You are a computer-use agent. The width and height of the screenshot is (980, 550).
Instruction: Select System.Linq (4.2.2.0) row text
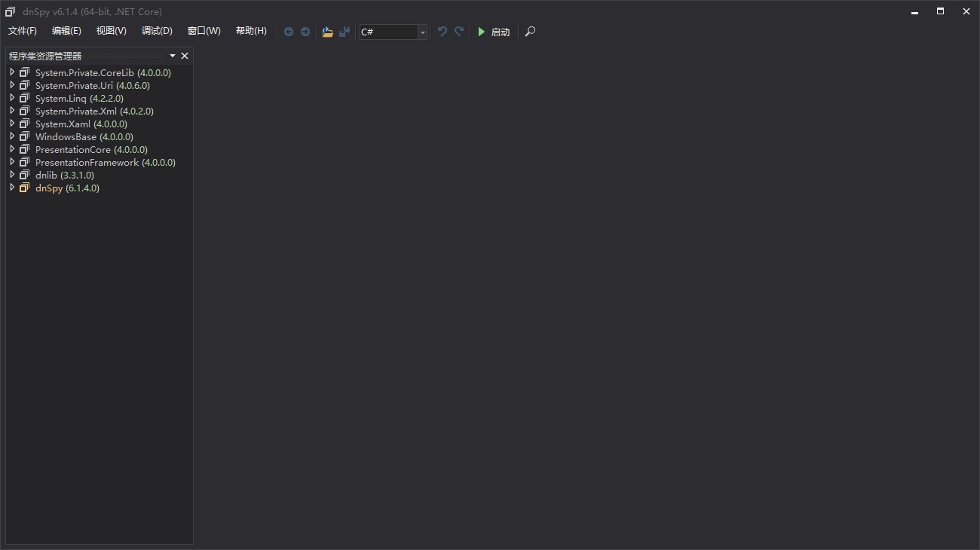click(79, 99)
